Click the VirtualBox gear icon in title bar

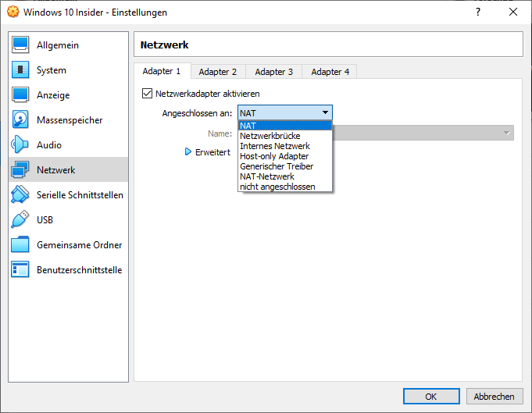[13, 12]
